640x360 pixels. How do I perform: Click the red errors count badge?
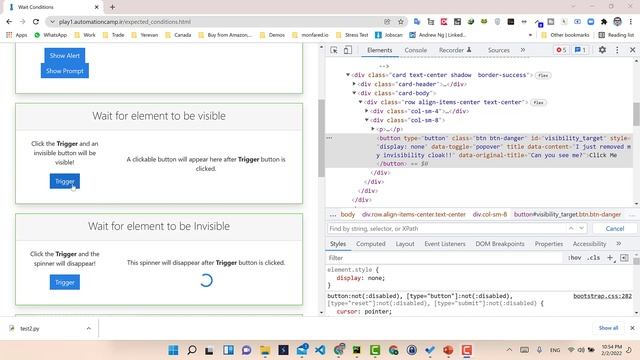(x=561, y=50)
